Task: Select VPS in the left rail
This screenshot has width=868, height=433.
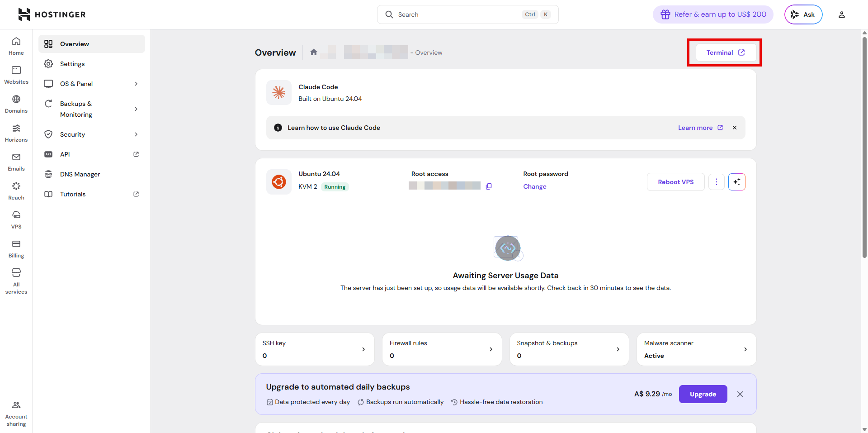Action: (16, 220)
